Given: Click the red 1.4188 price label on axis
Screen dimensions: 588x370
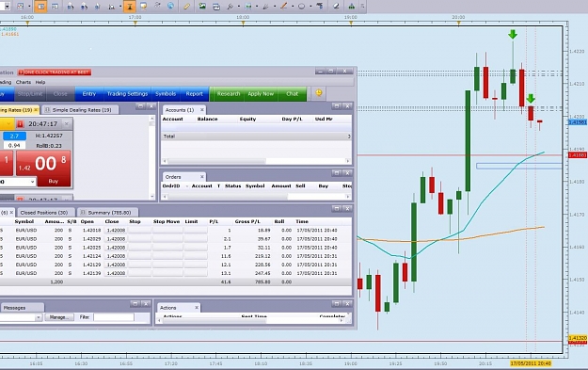Looking at the screenshot, I should [578, 155].
